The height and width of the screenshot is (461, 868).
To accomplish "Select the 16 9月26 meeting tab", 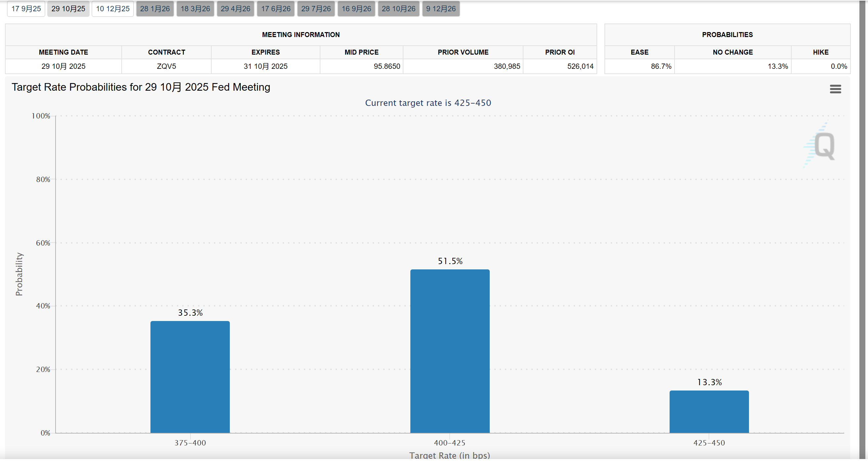I will [x=356, y=9].
